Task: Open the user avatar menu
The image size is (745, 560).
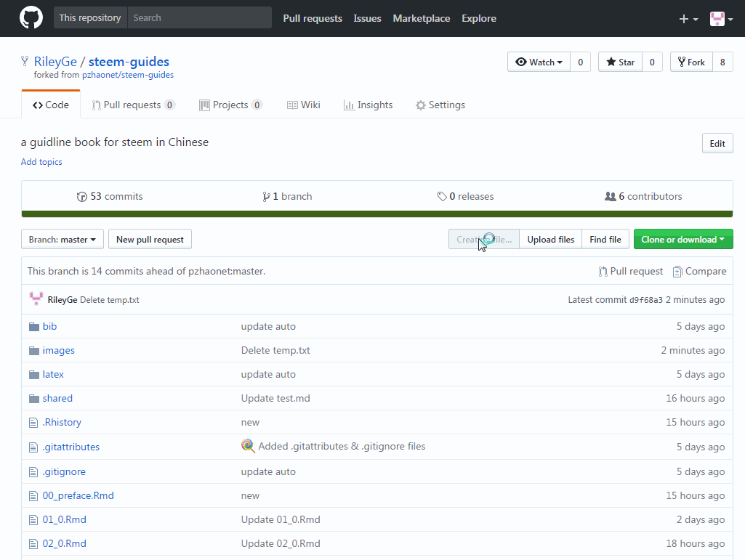Action: click(721, 19)
